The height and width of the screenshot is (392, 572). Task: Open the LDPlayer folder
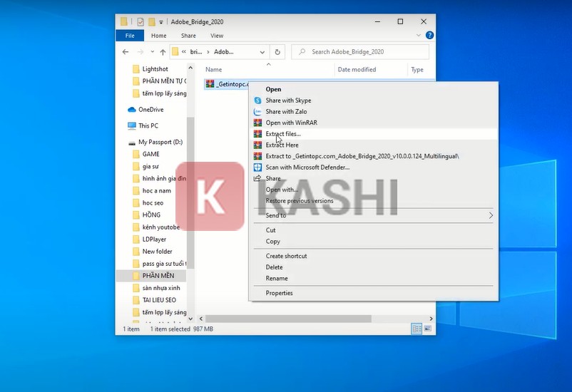click(154, 239)
